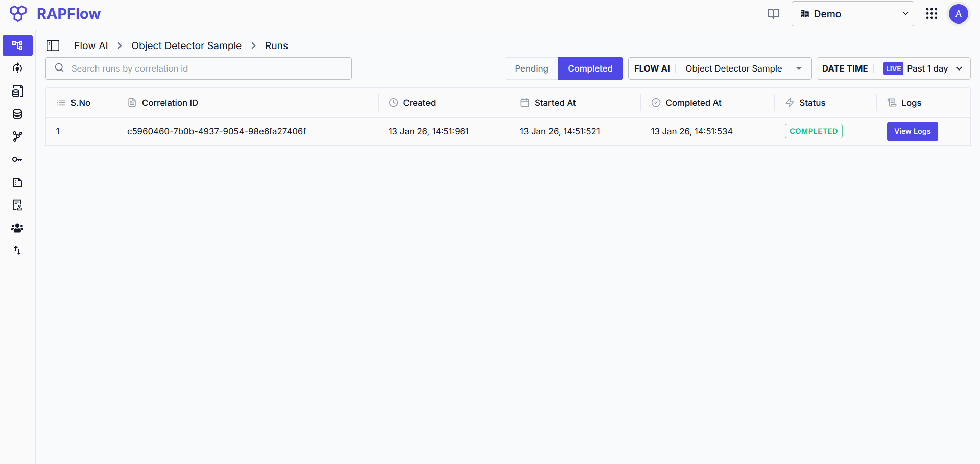Switch to the Pending filter

(x=531, y=68)
